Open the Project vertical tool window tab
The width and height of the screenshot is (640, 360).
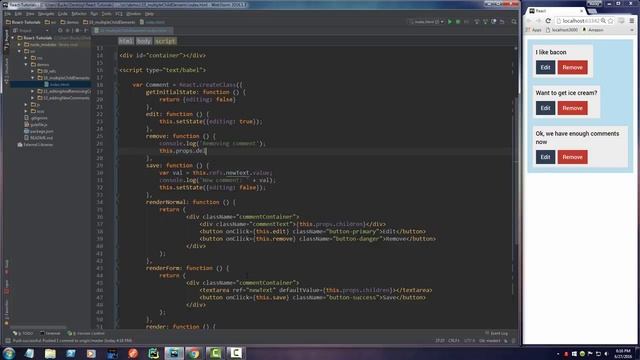click(x=6, y=40)
